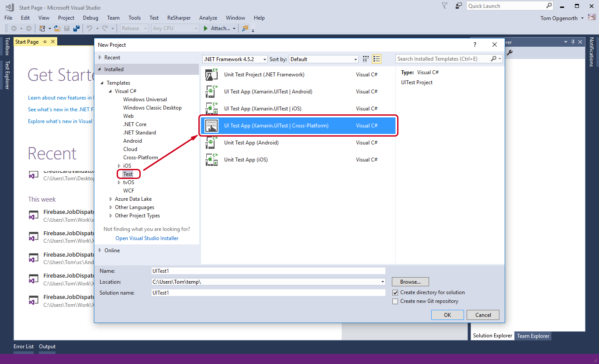Expand the tvOS tree node
Screen dimensions: 599x364
point(119,182)
